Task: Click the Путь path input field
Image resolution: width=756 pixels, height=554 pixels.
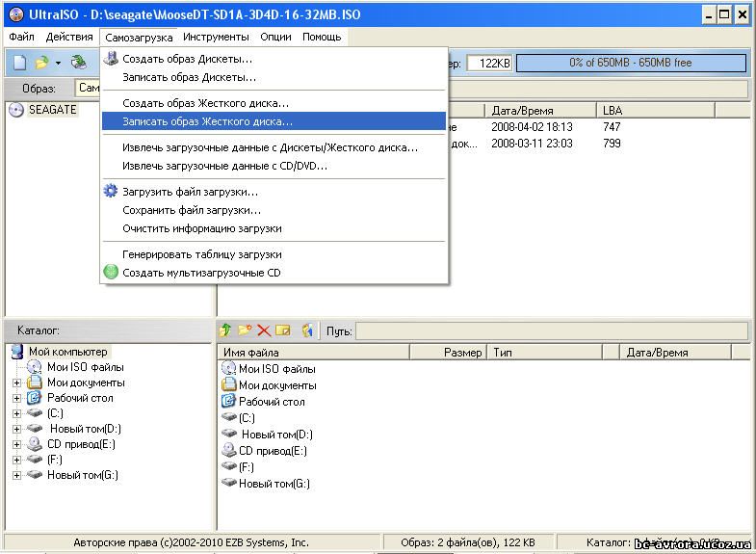Action: [x=552, y=330]
